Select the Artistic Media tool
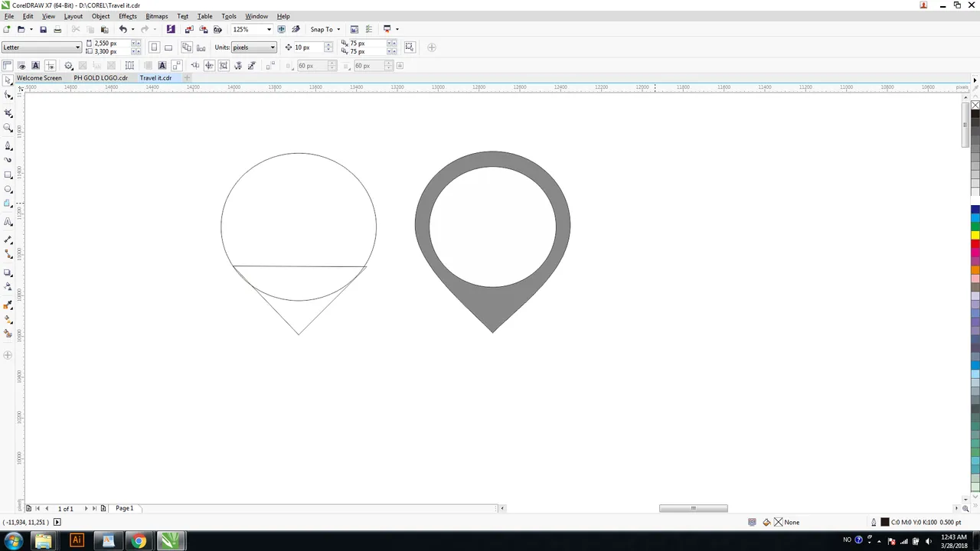 click(8, 160)
